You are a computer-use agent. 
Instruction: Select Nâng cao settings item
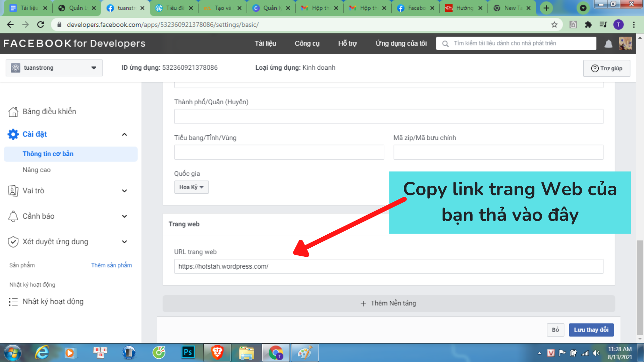37,170
